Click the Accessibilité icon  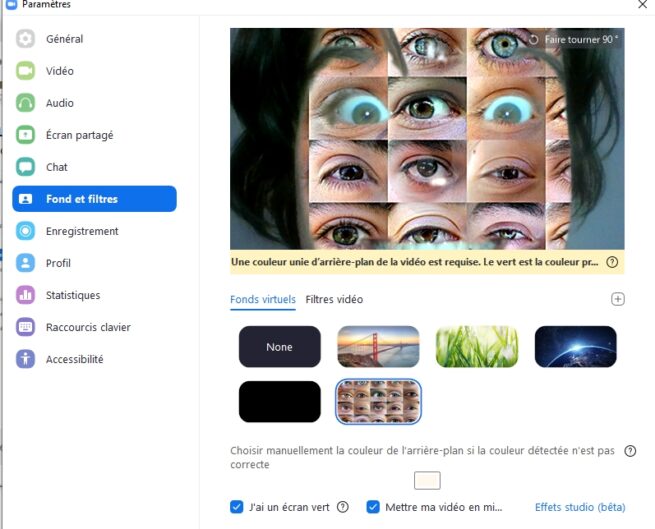click(x=25, y=359)
